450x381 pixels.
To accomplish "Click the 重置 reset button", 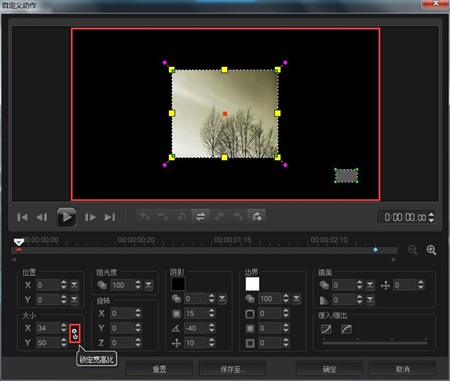I will pos(159,369).
